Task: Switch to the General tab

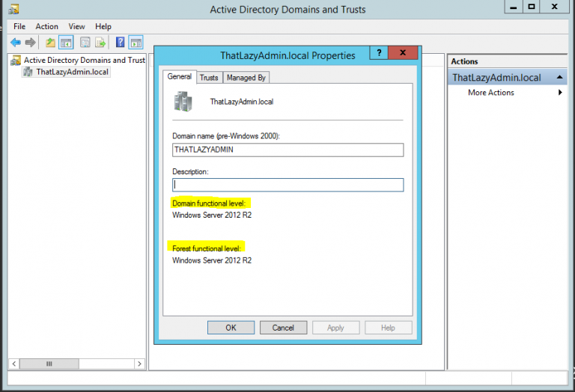Action: pyautogui.click(x=180, y=76)
